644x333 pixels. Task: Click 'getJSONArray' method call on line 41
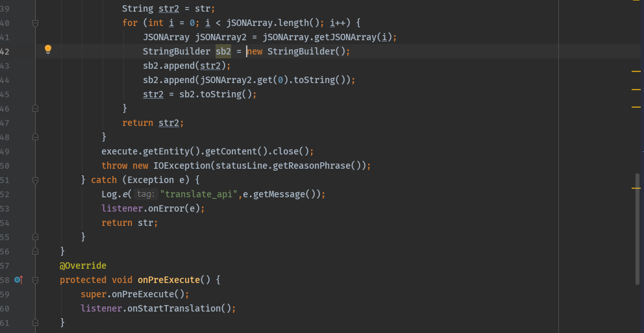(x=345, y=38)
